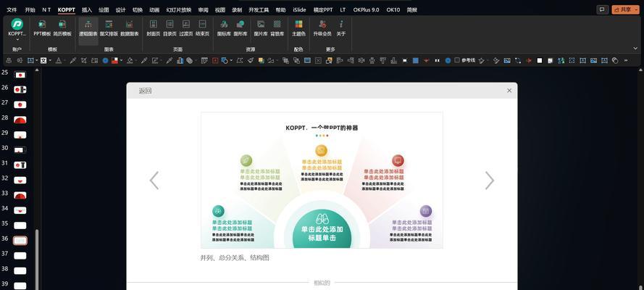644x290 pixels.
Task: Open dropdown next to red-white color icon
Action: (x=121, y=60)
